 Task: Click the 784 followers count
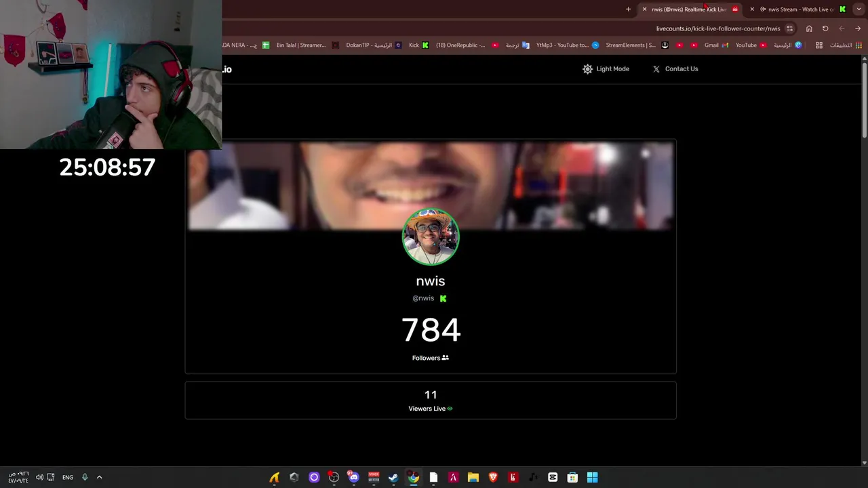point(431,330)
